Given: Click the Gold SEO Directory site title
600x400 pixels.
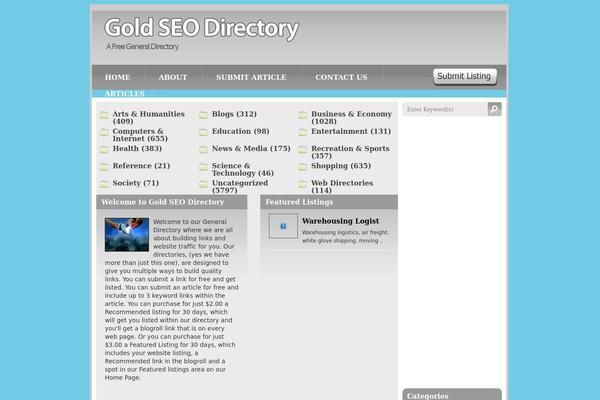Looking at the screenshot, I should click(x=202, y=28).
